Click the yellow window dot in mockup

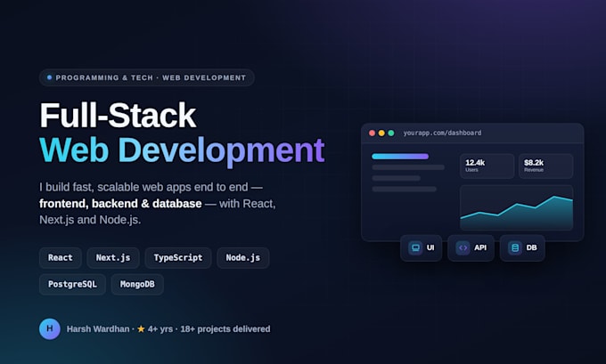[x=381, y=133]
